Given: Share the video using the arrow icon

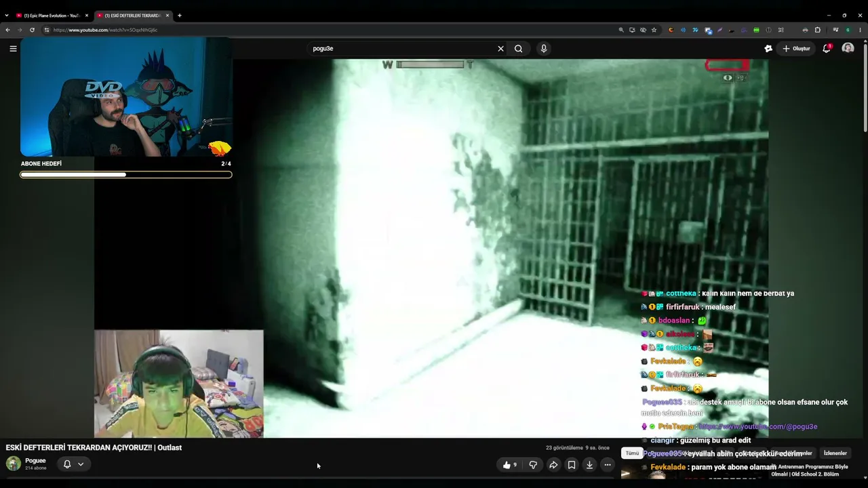Looking at the screenshot, I should 553,465.
